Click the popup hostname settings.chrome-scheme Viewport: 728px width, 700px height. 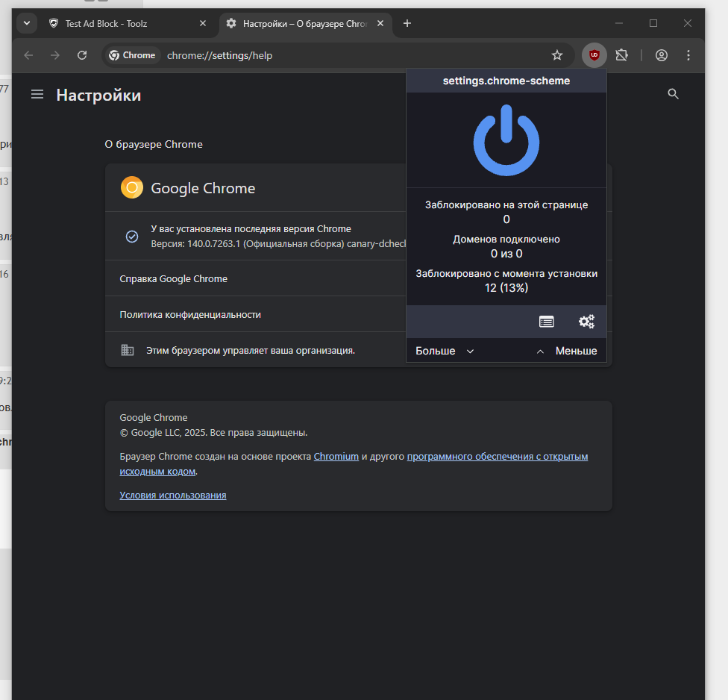[506, 81]
